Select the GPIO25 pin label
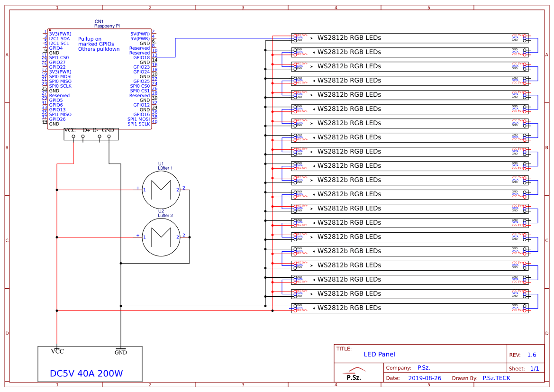The image size is (554, 392). coord(141,82)
